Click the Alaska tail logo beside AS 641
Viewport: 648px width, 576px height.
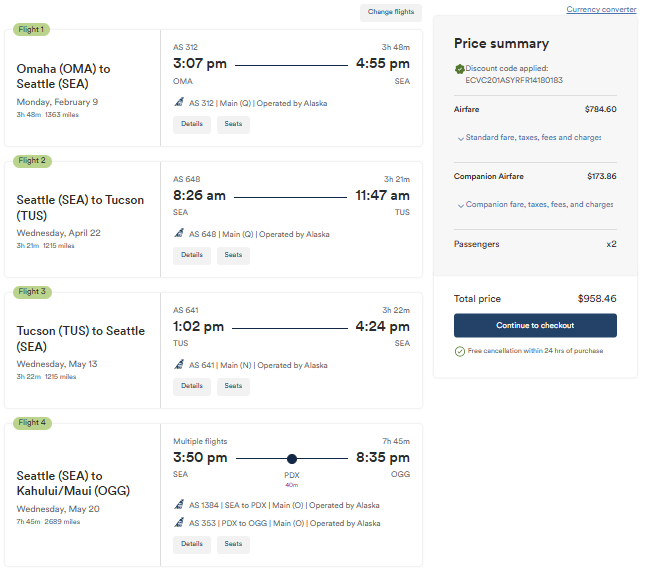[x=180, y=365]
